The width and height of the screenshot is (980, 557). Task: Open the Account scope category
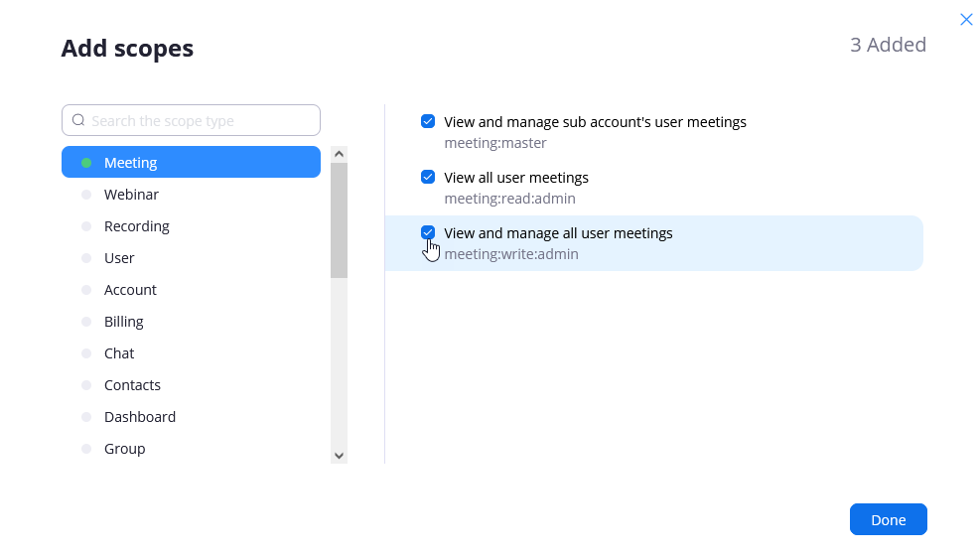130,290
